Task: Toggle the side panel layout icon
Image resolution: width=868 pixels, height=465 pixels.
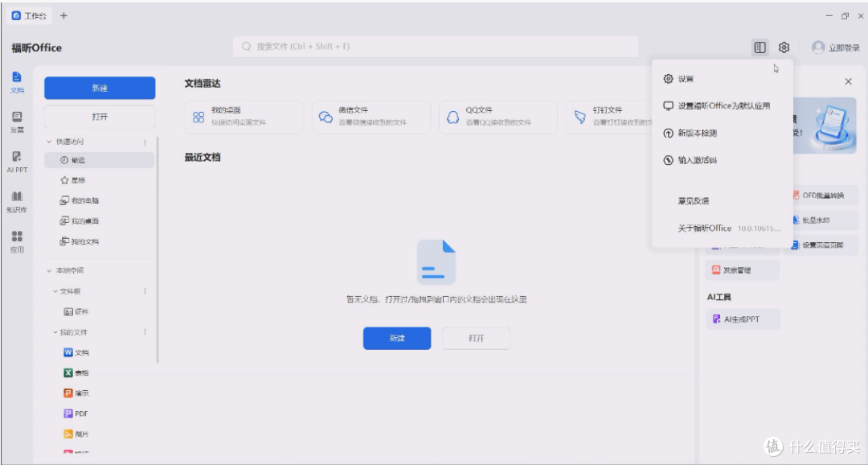Action: [760, 47]
